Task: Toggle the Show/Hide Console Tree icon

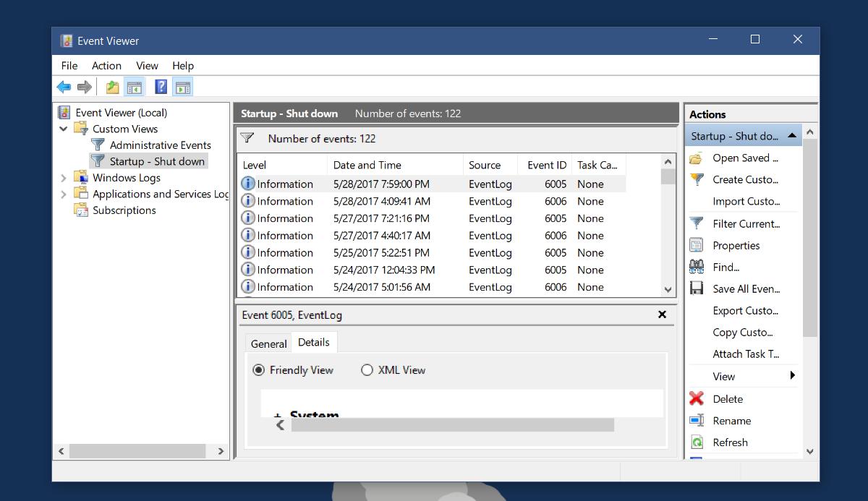Action: [x=135, y=86]
